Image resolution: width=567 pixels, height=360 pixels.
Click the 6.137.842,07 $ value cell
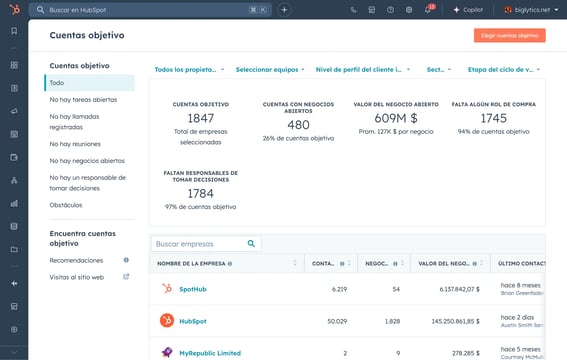coord(460,289)
